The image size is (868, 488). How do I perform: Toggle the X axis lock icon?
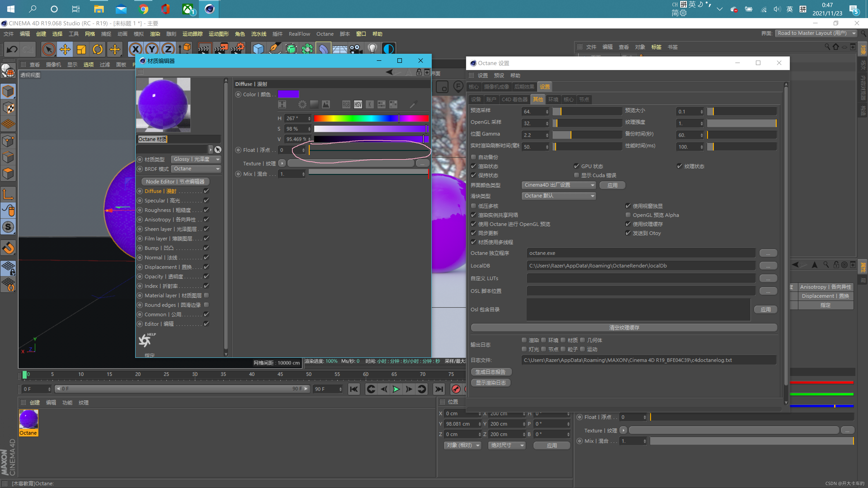[135, 49]
